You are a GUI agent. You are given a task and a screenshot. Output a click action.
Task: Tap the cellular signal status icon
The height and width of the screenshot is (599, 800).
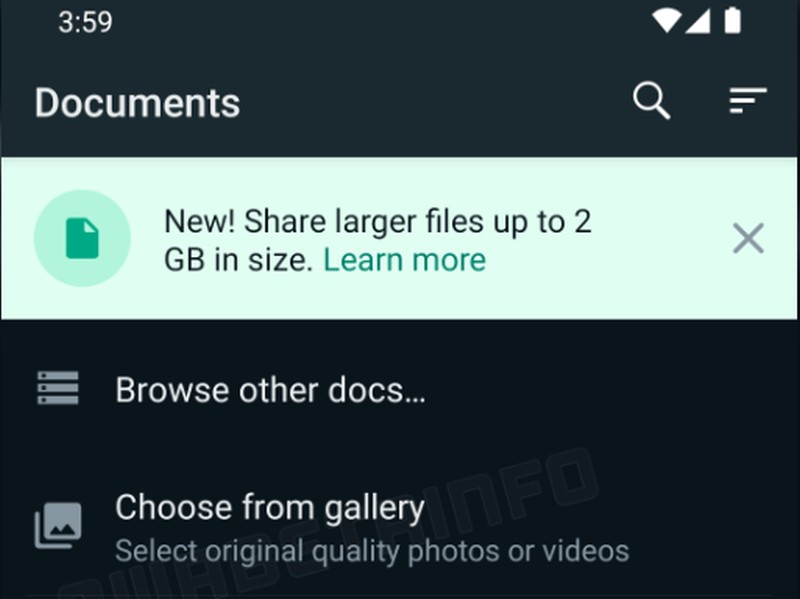tap(697, 21)
